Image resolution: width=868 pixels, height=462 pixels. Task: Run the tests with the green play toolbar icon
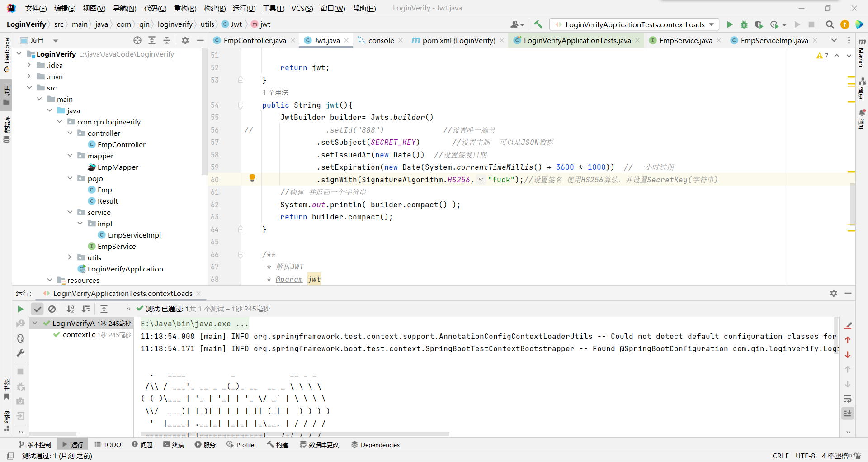730,24
